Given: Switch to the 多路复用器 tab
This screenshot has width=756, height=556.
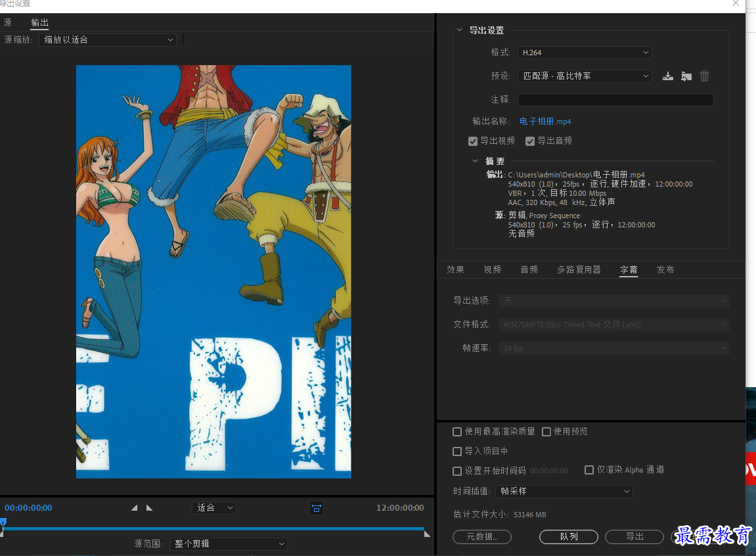Looking at the screenshot, I should [x=579, y=269].
